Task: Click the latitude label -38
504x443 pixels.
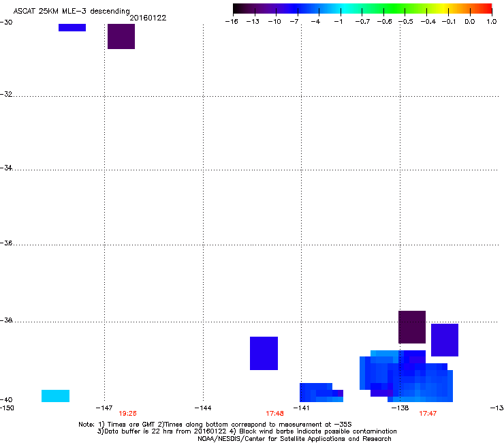Action: pos(6,320)
